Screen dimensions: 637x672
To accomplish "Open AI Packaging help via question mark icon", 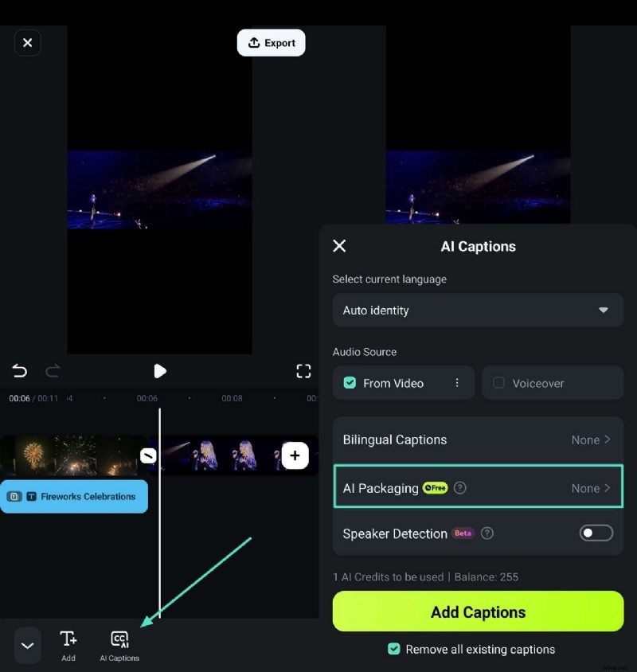I will pos(460,488).
